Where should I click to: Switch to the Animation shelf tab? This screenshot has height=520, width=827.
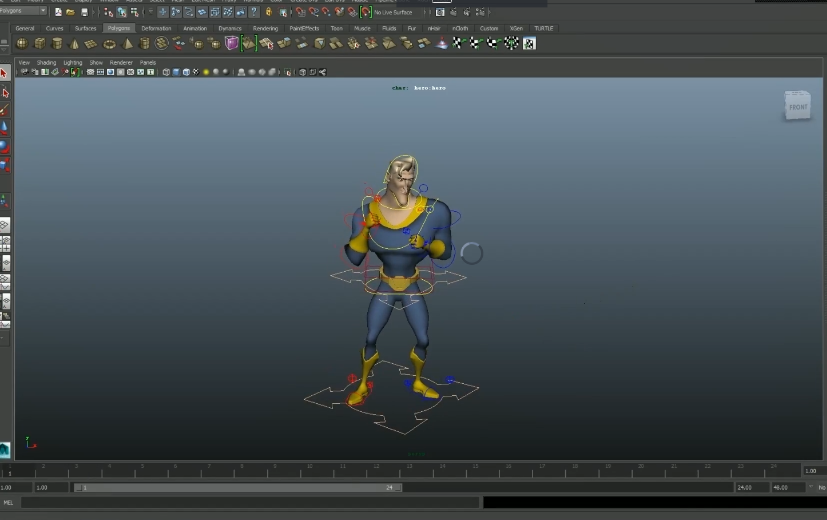point(195,28)
